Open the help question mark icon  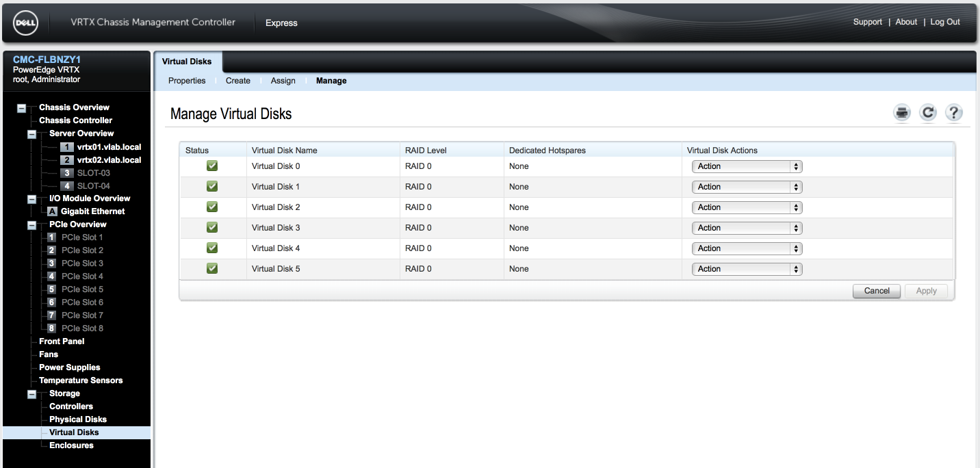(x=954, y=113)
